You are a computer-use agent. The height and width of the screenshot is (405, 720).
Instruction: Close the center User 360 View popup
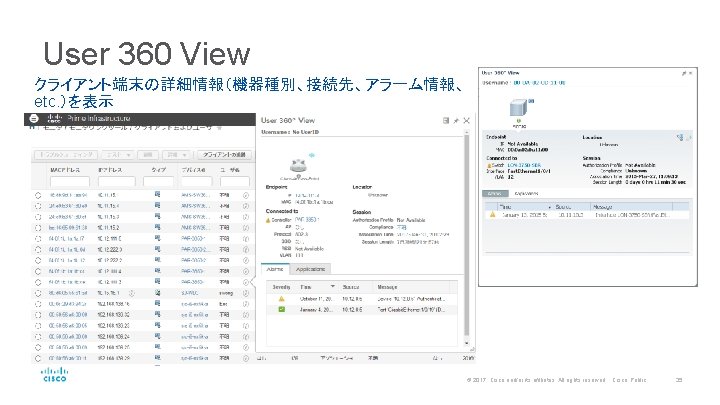[467, 120]
